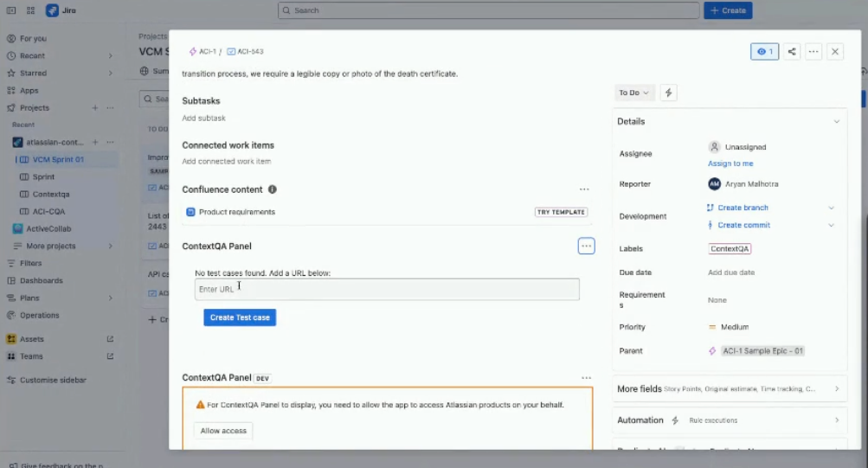Open Operations in sidebar
Screen dimensions: 868x468
(x=39, y=316)
